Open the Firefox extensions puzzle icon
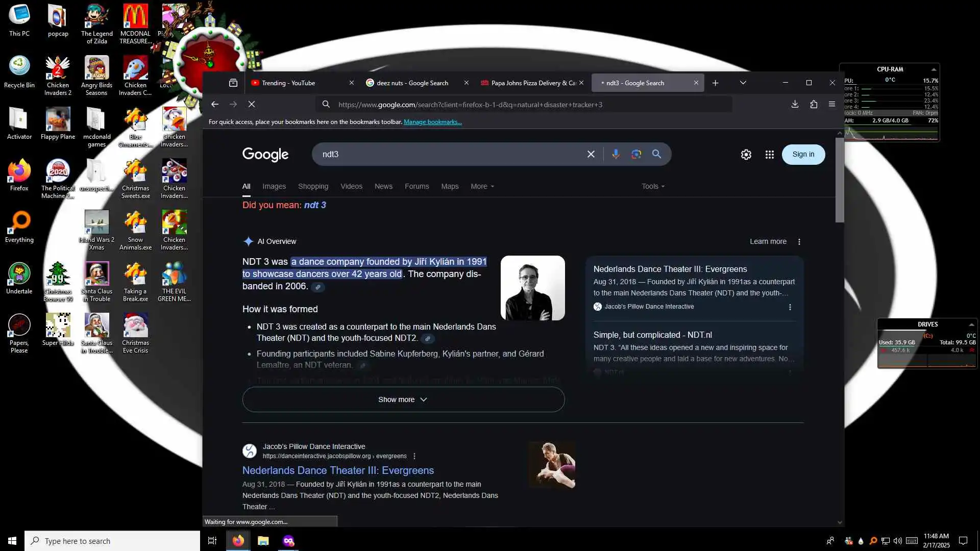This screenshot has height=551, width=980. pyautogui.click(x=814, y=104)
